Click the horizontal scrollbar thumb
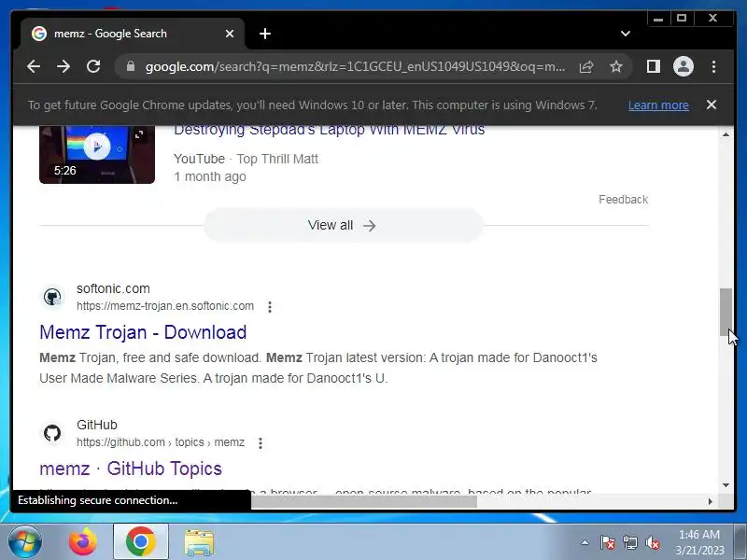The image size is (747, 560). (364, 501)
